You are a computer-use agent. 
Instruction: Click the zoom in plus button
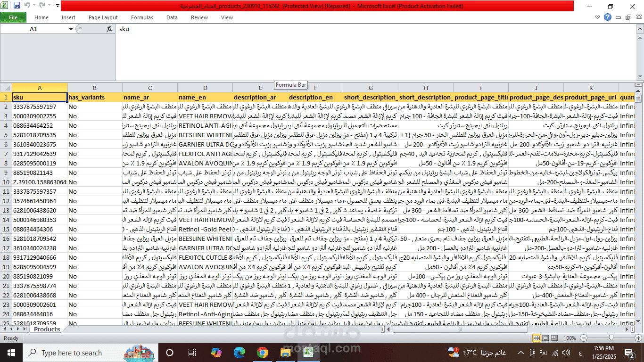tap(637, 338)
